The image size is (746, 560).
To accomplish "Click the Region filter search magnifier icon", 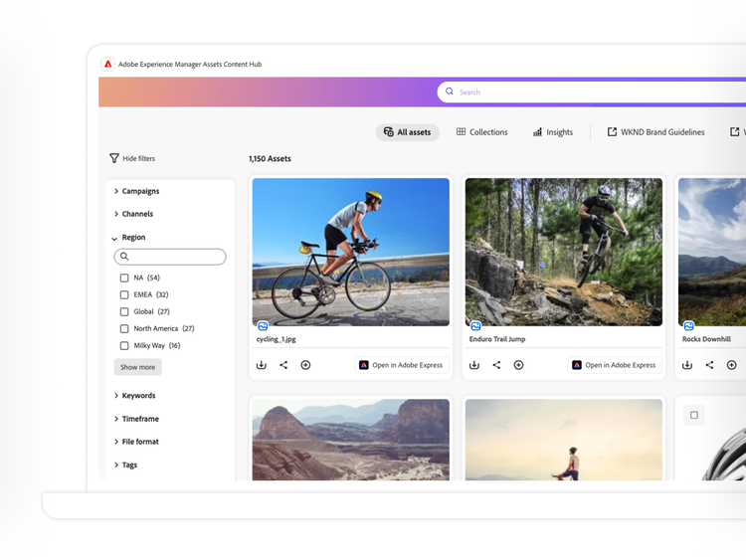I will [x=124, y=257].
